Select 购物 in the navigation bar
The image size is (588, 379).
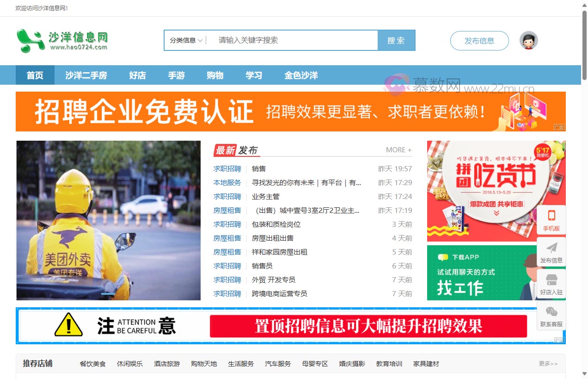(215, 75)
